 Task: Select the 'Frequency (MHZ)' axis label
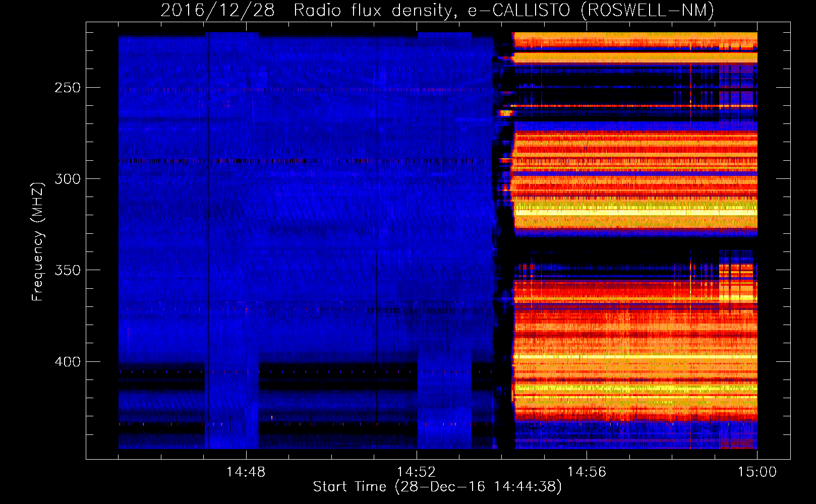click(38, 242)
